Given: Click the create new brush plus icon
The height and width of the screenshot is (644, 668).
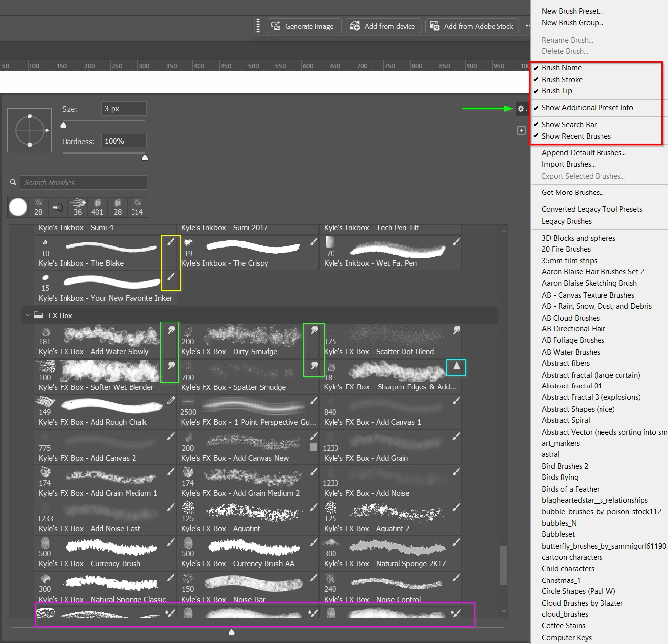Looking at the screenshot, I should click(x=521, y=130).
